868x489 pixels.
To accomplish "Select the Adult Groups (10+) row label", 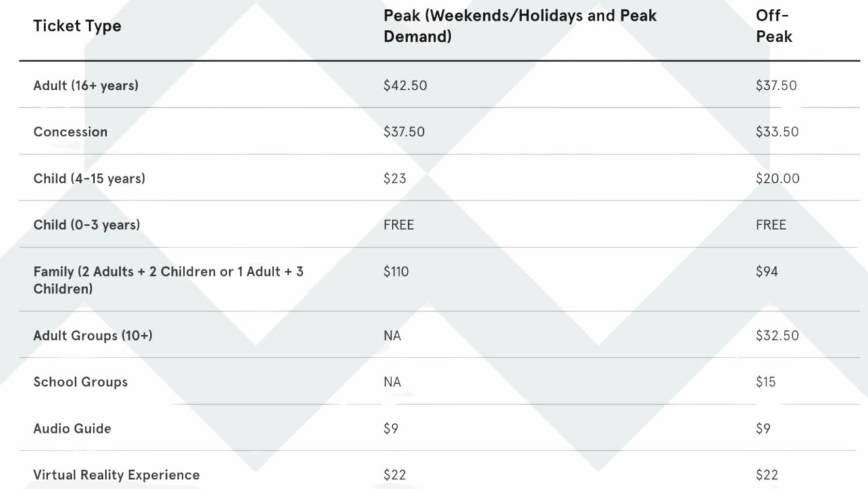I will (93, 335).
